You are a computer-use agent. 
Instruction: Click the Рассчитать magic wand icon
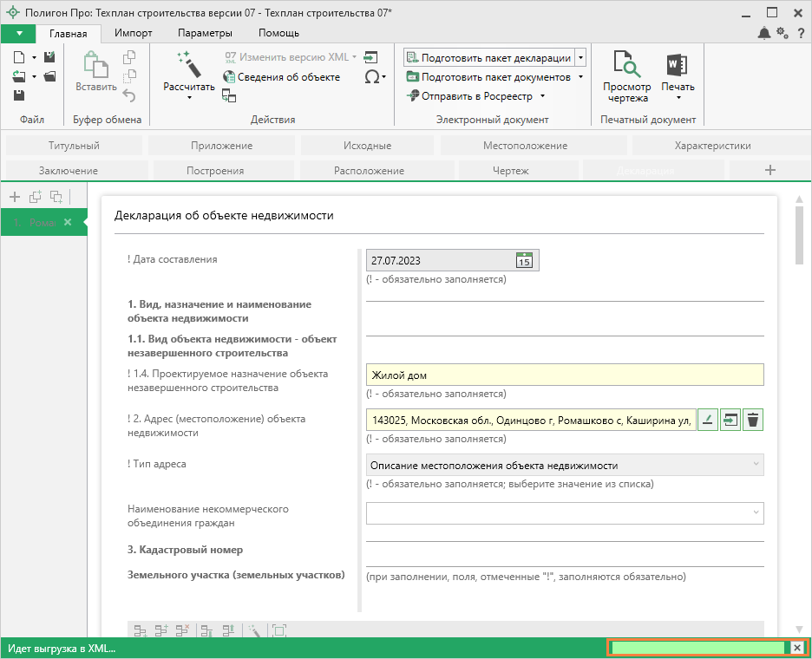[x=188, y=65]
